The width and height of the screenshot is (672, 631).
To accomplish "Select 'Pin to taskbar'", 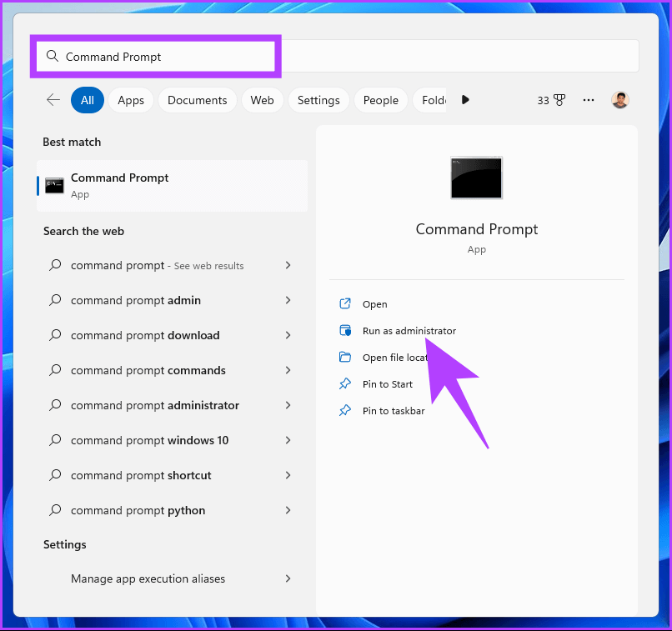I will coord(394,411).
